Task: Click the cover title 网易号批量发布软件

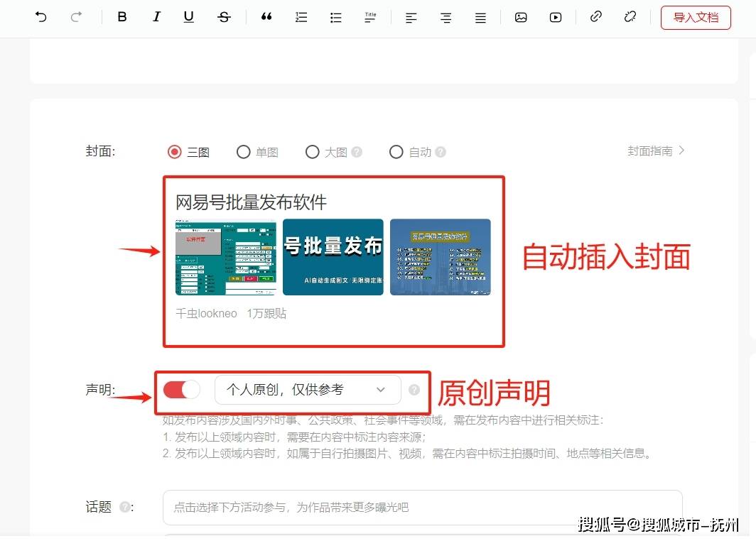Action: [x=252, y=202]
